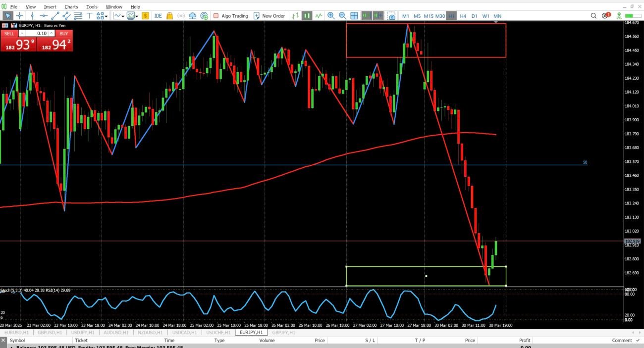Select the trendline drawing tool

click(x=55, y=16)
